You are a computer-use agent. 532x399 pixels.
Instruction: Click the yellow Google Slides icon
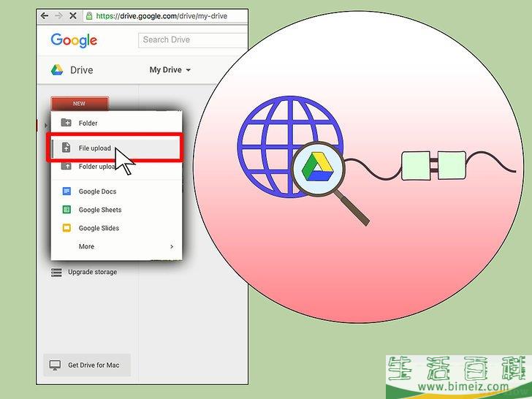[x=66, y=228]
